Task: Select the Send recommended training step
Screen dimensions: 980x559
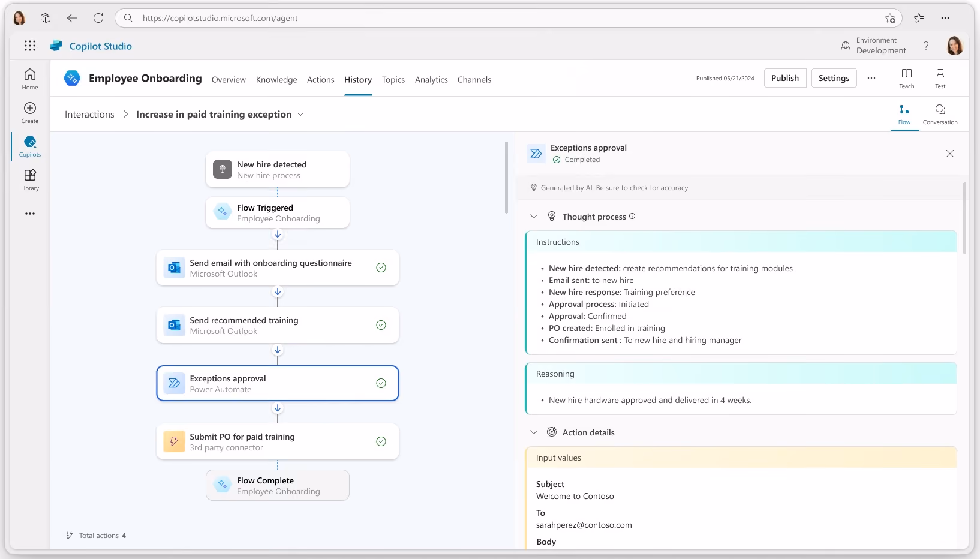Action: [x=278, y=325]
